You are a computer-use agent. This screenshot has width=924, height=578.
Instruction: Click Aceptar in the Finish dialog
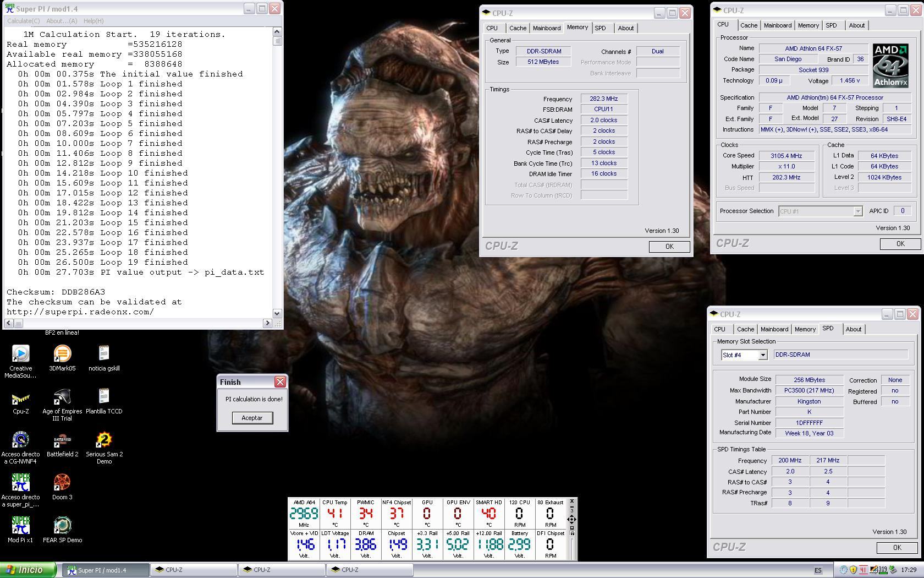pos(252,418)
